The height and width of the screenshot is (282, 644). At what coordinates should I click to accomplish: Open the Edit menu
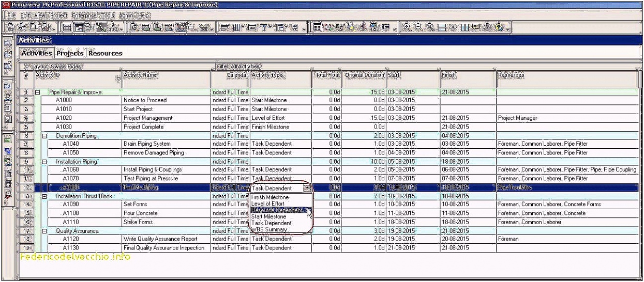(x=25, y=15)
